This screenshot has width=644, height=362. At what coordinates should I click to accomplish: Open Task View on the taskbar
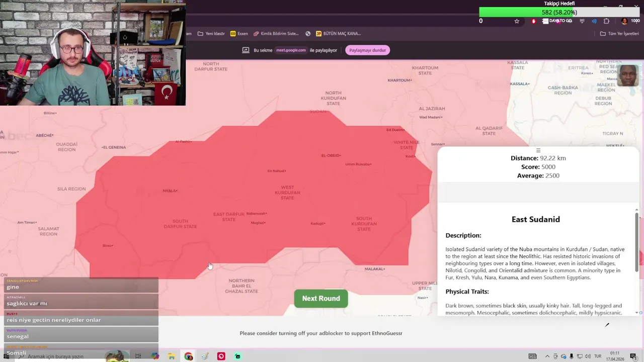click(138, 356)
